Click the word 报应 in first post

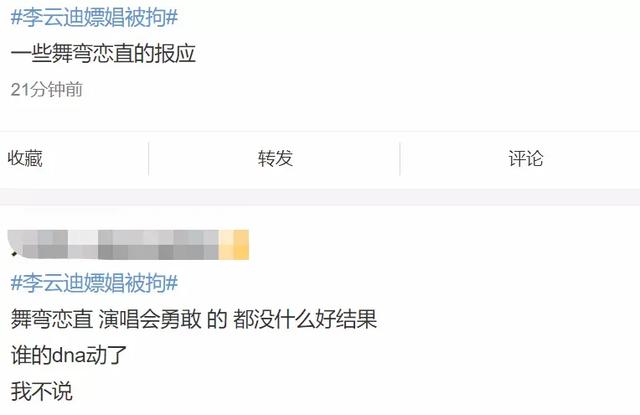[176, 54]
